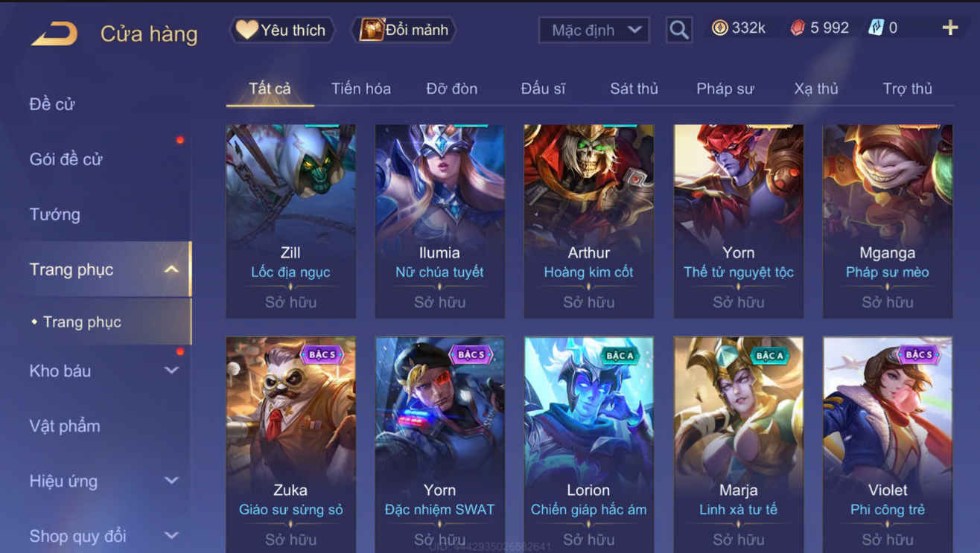This screenshot has height=553, width=980.
Task: Open Yêu thích heart favorites
Action: click(281, 30)
